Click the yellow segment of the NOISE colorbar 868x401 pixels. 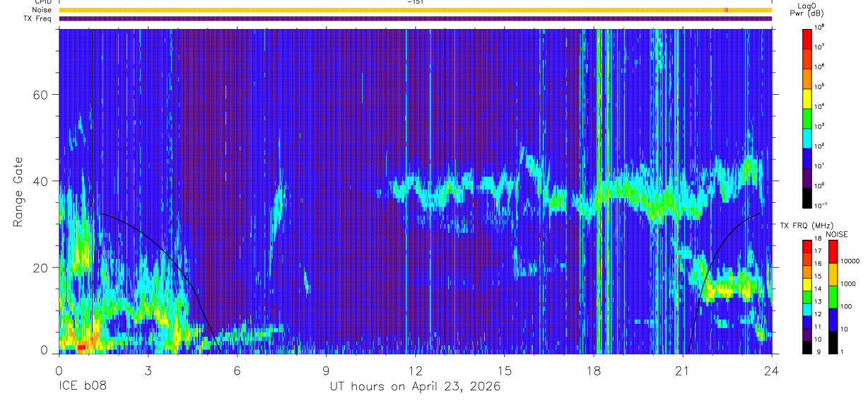pos(833,274)
